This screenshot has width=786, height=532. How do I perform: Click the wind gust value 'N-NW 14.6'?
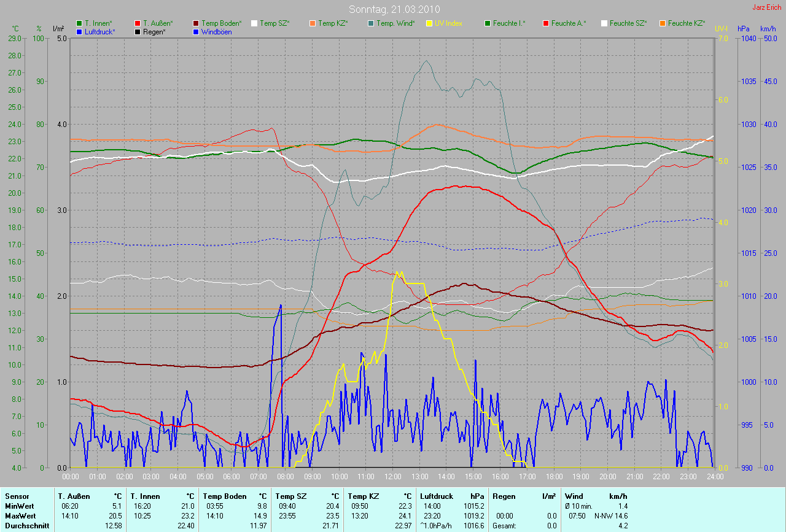click(611, 516)
